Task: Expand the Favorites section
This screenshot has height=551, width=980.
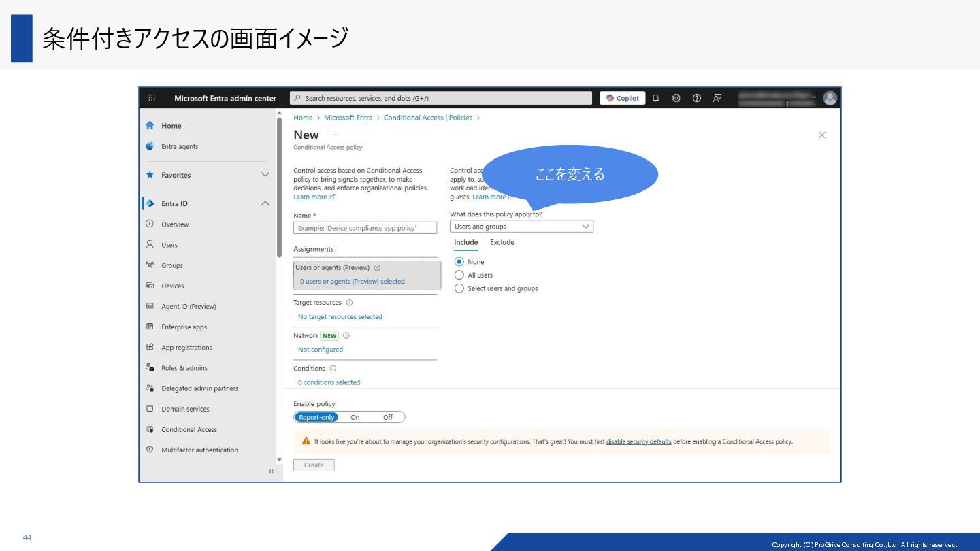Action: point(265,175)
